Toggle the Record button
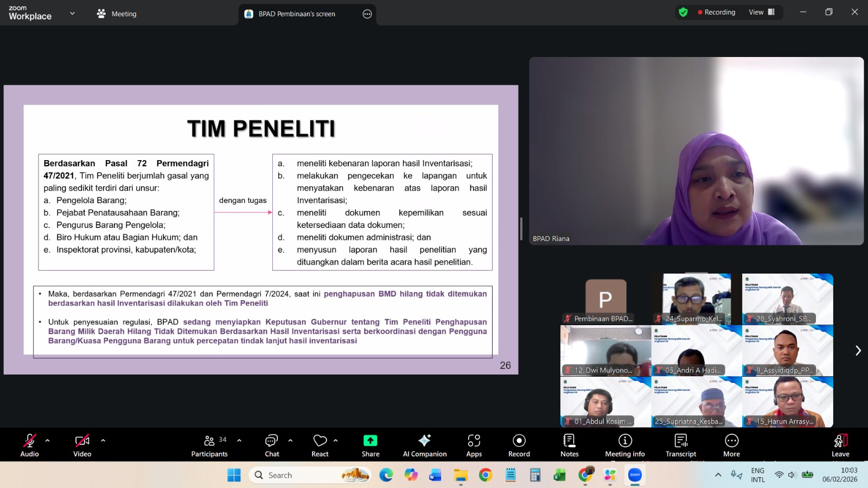 [x=519, y=445]
